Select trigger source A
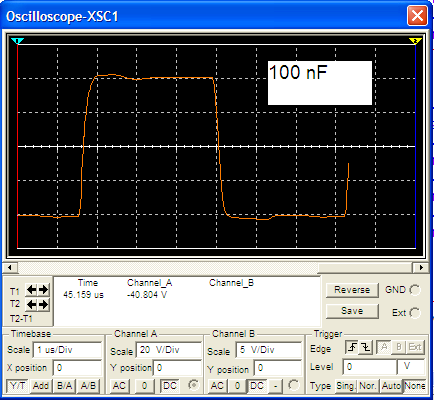The height and width of the screenshot is (400, 434). click(x=384, y=348)
